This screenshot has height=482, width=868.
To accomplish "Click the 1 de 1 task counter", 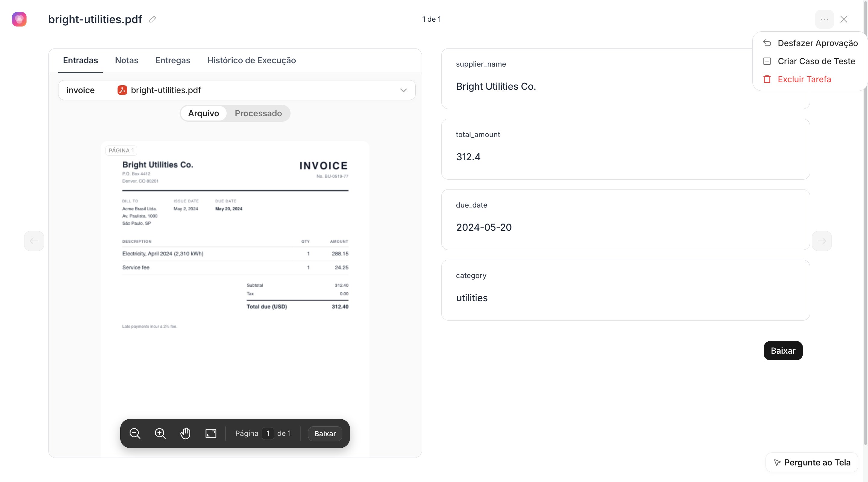I will (431, 19).
